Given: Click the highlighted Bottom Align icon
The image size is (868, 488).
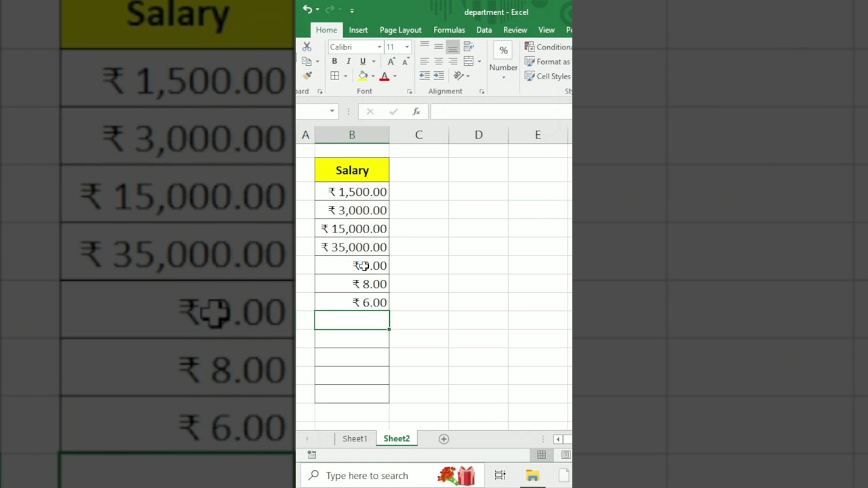Looking at the screenshot, I should (453, 46).
